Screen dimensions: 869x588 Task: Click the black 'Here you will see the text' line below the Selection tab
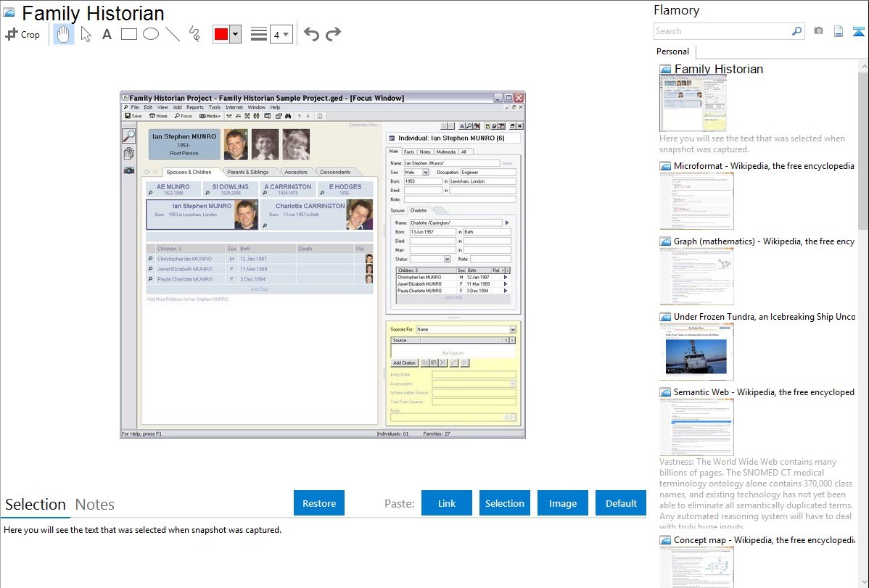pos(142,531)
